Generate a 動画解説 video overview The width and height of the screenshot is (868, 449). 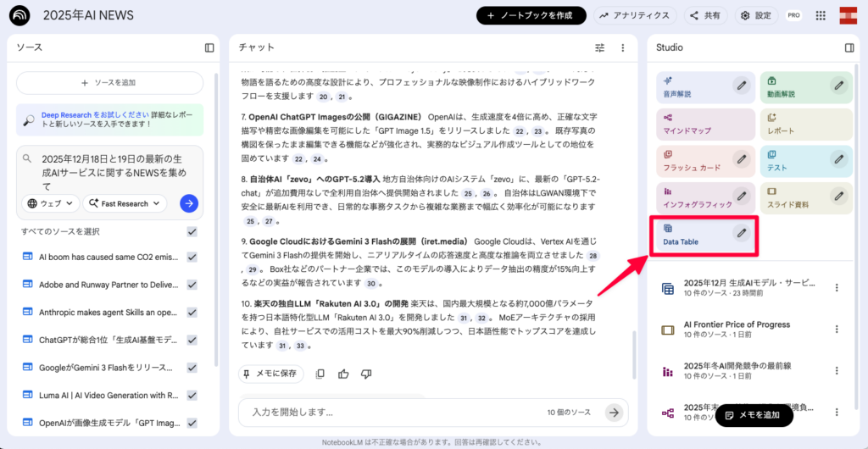(x=806, y=86)
